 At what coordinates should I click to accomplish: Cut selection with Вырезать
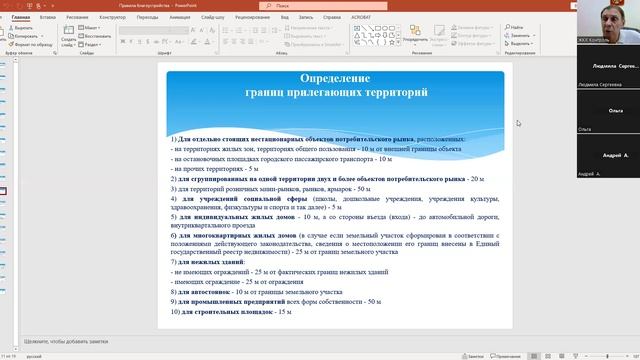pos(21,28)
